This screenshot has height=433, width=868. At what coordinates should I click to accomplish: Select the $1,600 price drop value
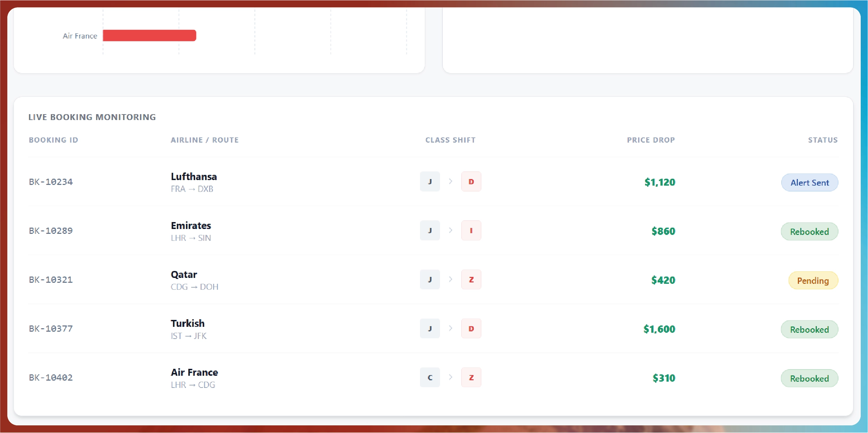(x=659, y=329)
